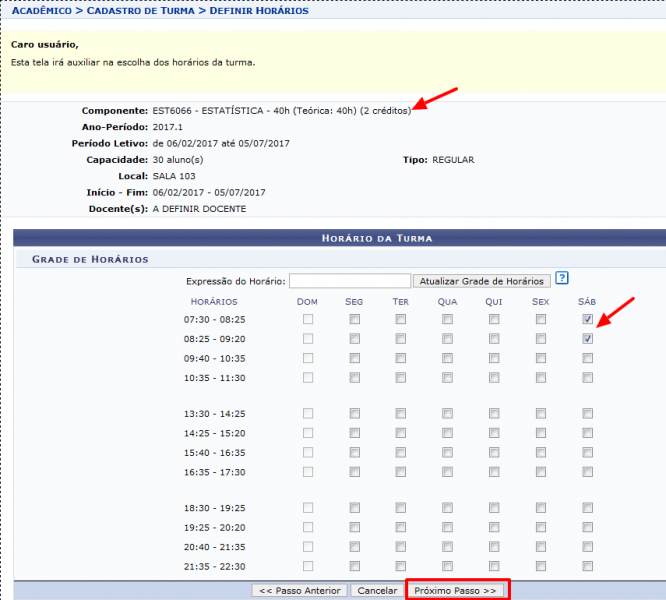
Task: Check Friday 15:40 - 16:35 slot
Action: coord(541,453)
